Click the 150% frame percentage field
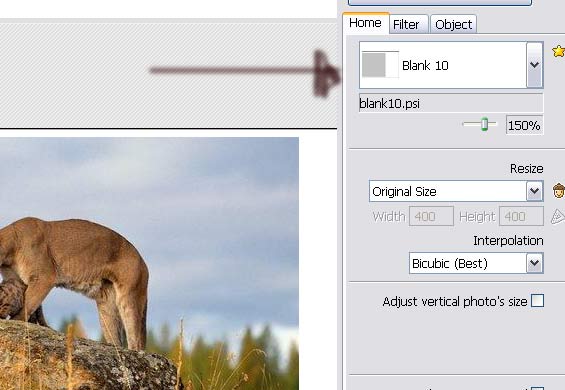This screenshot has height=390, width=565. (524, 125)
